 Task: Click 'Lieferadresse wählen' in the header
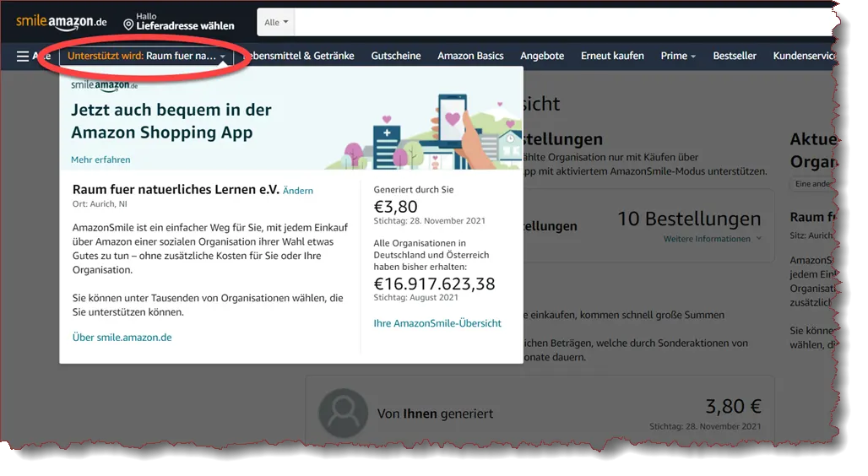185,26
